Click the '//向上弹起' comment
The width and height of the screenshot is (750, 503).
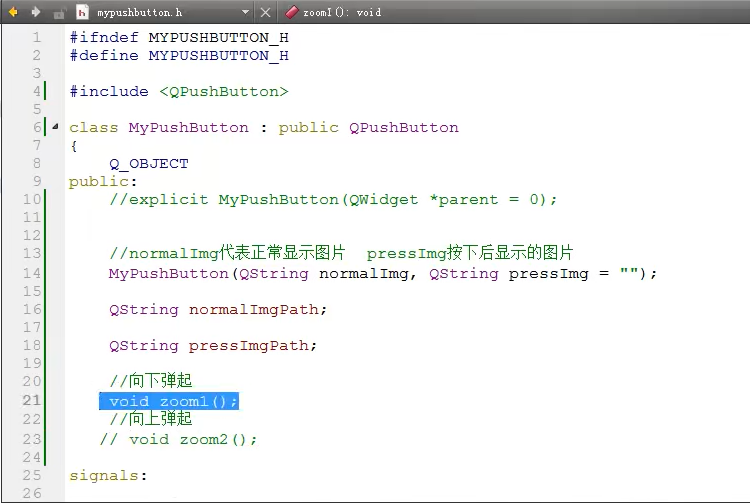point(151,418)
